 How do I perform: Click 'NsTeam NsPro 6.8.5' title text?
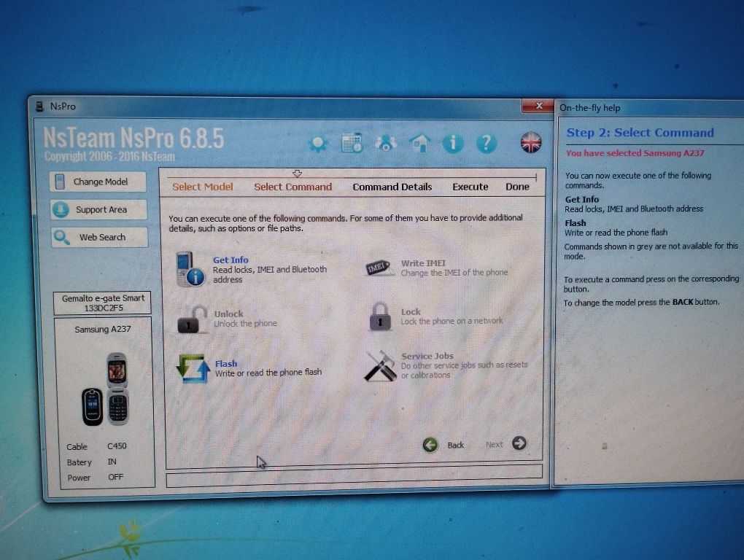pyautogui.click(x=133, y=138)
